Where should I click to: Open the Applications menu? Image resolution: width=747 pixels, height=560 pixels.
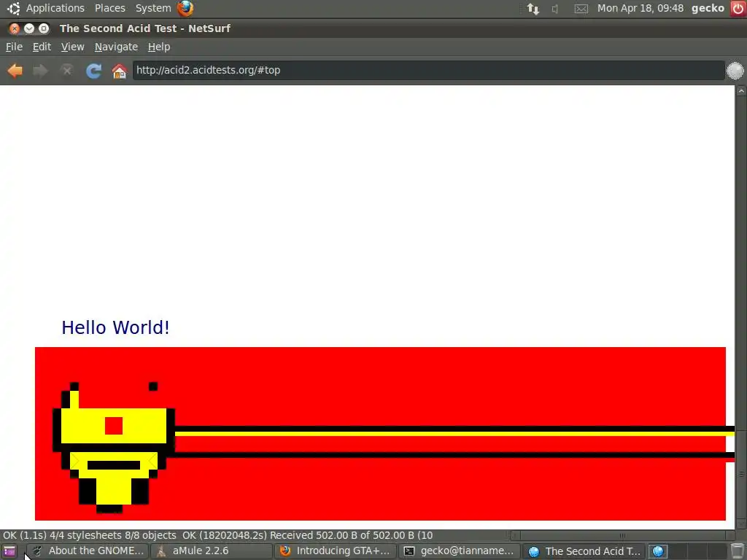55,8
